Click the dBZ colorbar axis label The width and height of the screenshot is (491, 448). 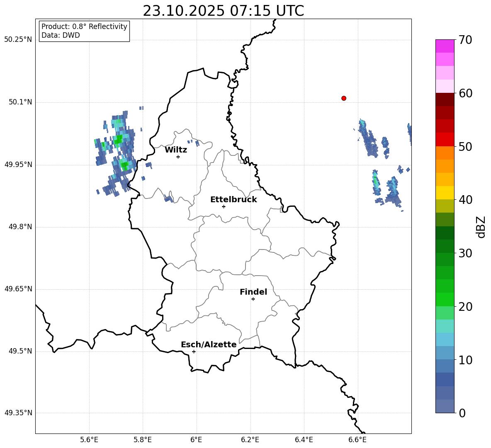(x=480, y=227)
